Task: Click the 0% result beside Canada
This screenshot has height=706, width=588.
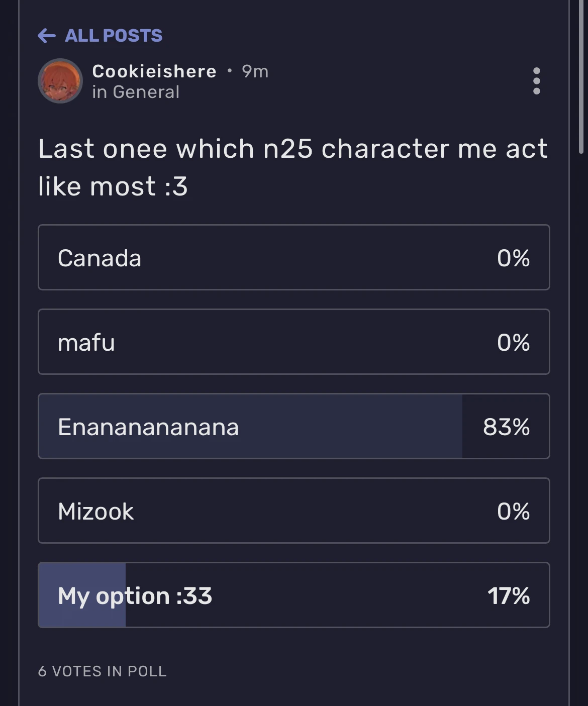Action: tap(513, 258)
